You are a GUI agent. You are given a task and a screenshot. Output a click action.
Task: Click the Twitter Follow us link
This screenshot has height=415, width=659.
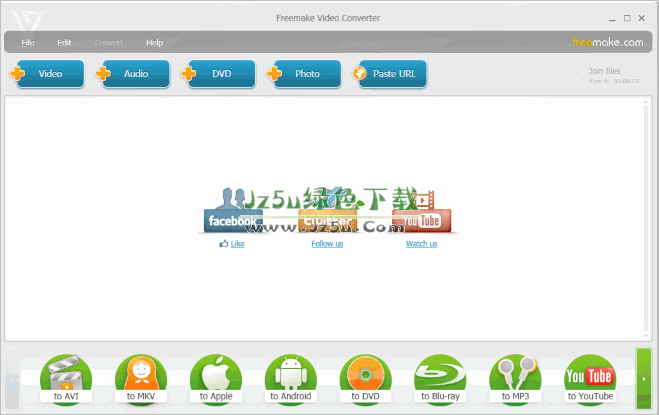click(x=327, y=243)
